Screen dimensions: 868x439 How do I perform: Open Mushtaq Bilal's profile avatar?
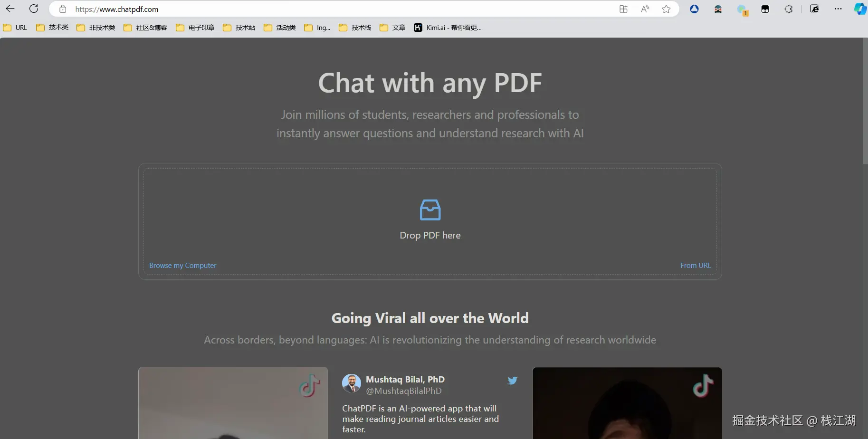tap(352, 383)
